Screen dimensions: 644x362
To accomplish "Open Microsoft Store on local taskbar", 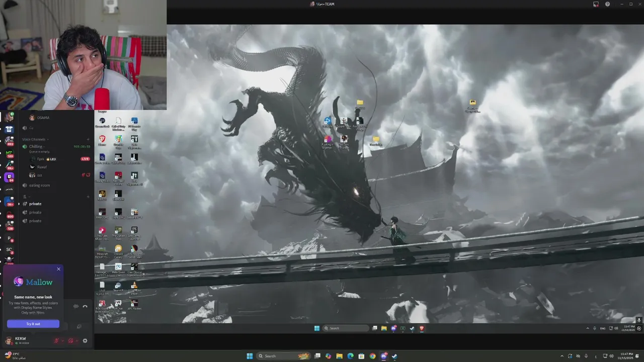I will pos(362,356).
